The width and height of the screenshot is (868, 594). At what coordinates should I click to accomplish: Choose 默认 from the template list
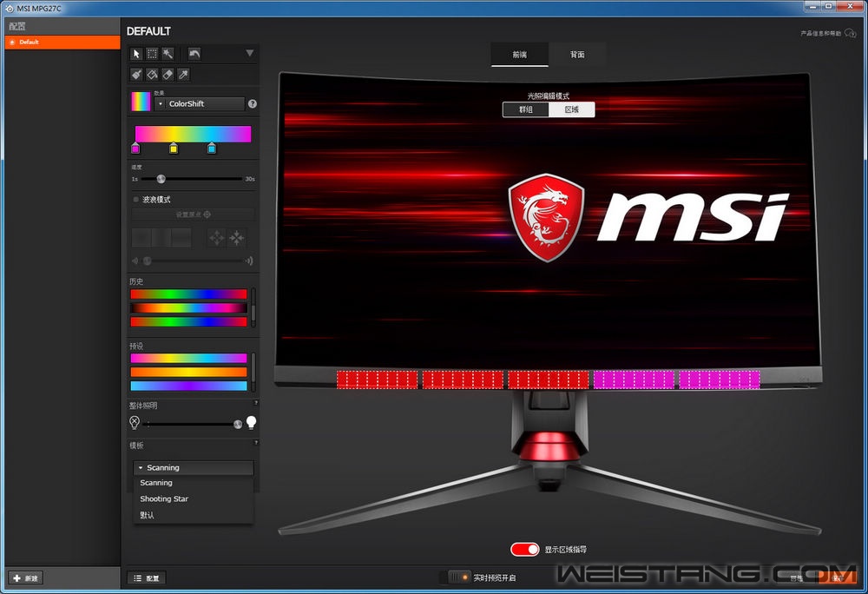coord(194,515)
